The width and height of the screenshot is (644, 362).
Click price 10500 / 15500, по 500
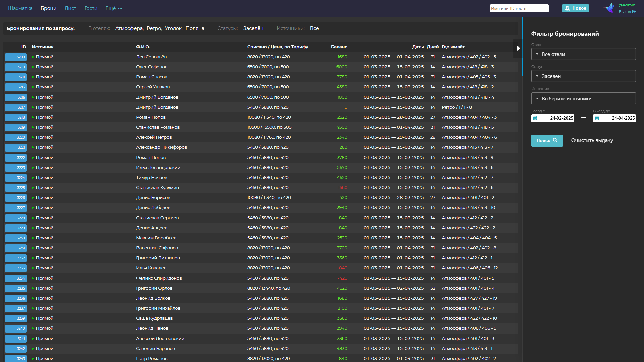tap(269, 127)
